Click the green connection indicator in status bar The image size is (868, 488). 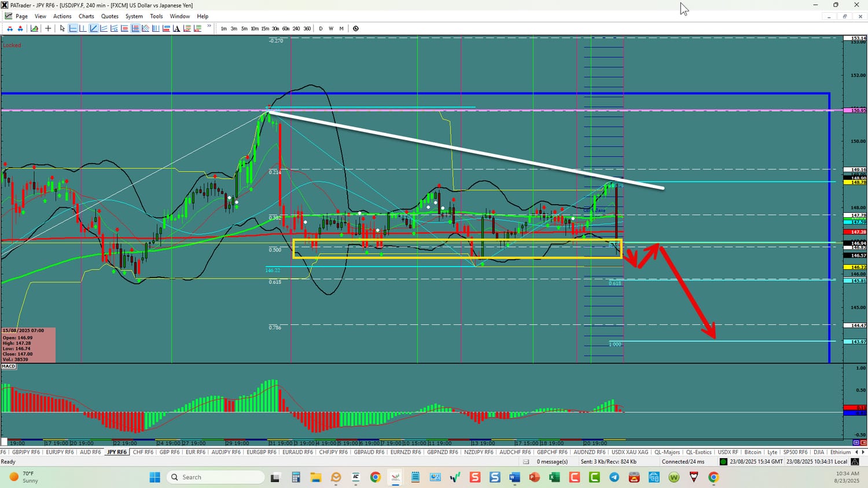click(x=723, y=461)
